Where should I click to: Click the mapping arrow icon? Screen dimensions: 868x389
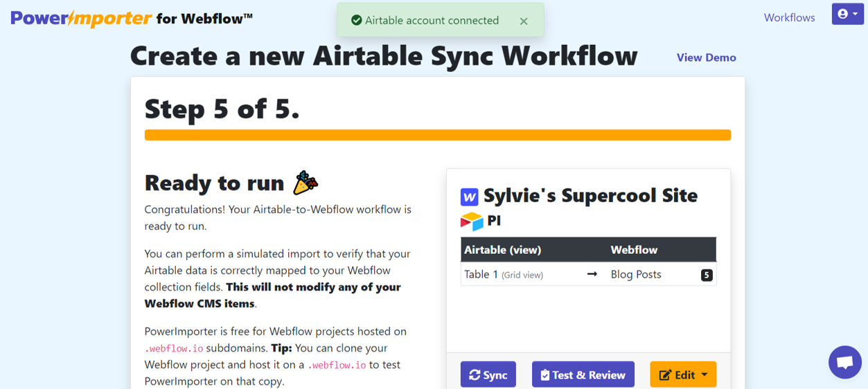592,274
